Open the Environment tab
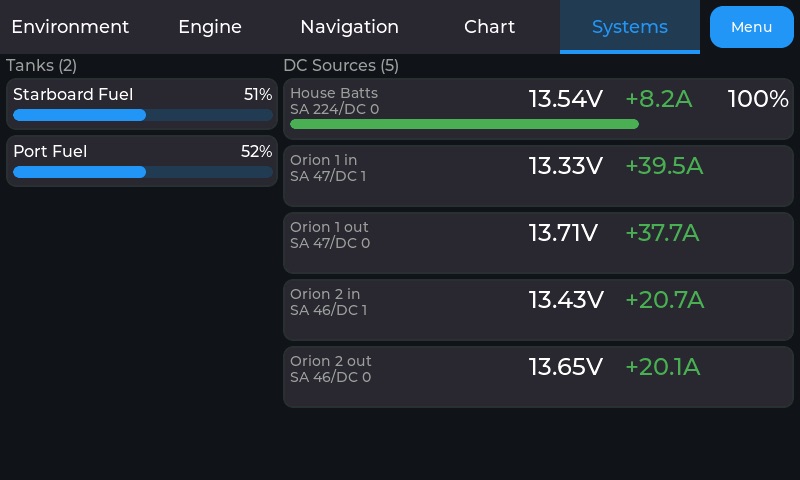The width and height of the screenshot is (800, 480). [x=70, y=27]
